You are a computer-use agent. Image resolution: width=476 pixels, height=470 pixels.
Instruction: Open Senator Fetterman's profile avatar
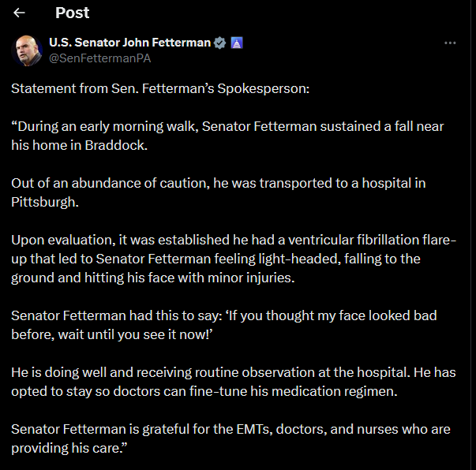point(28,50)
